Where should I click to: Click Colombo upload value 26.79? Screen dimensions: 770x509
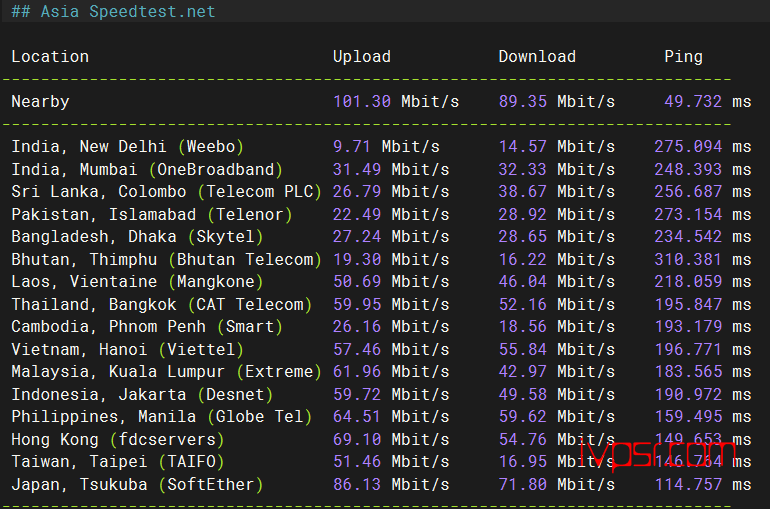pyautogui.click(x=357, y=191)
